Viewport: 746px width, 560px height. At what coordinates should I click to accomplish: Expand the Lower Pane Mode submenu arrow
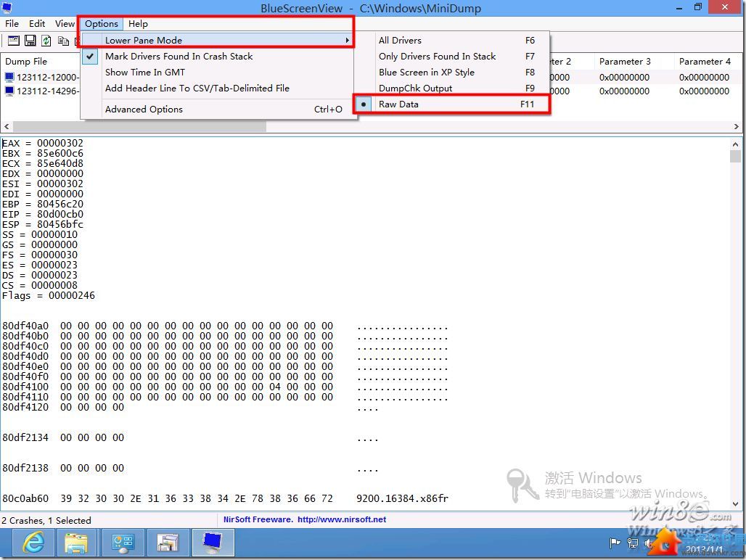pyautogui.click(x=348, y=41)
